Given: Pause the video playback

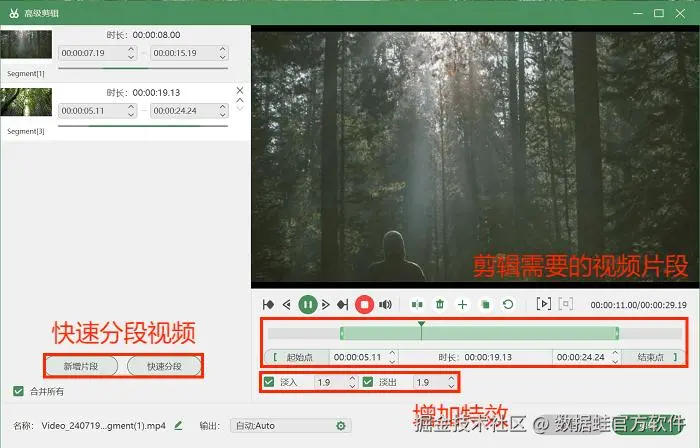Looking at the screenshot, I should 308,305.
